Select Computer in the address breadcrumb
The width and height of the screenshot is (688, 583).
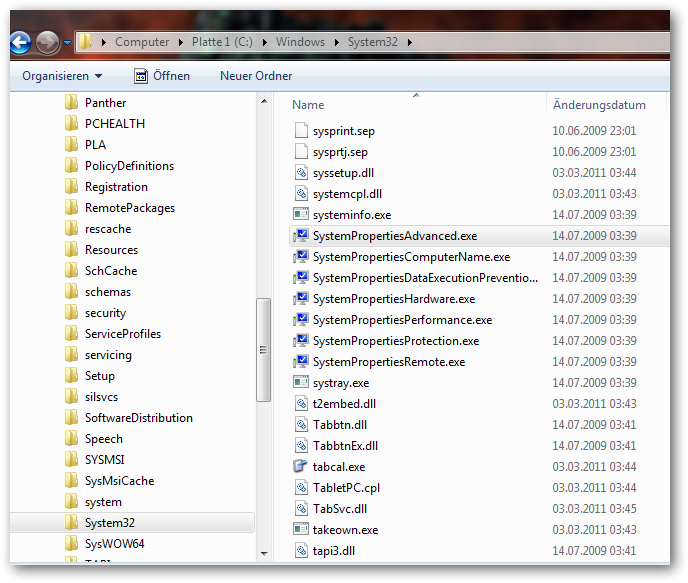coord(142,42)
